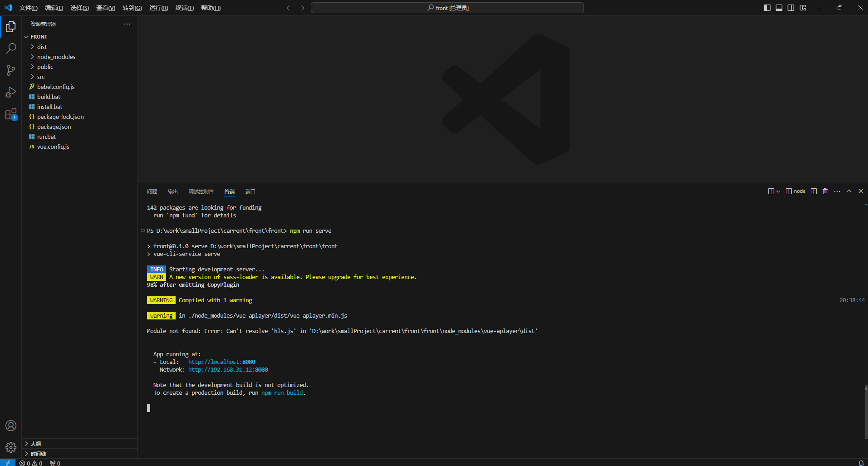The height and width of the screenshot is (466, 868).
Task: Expand the dist folder
Action: 79,47
